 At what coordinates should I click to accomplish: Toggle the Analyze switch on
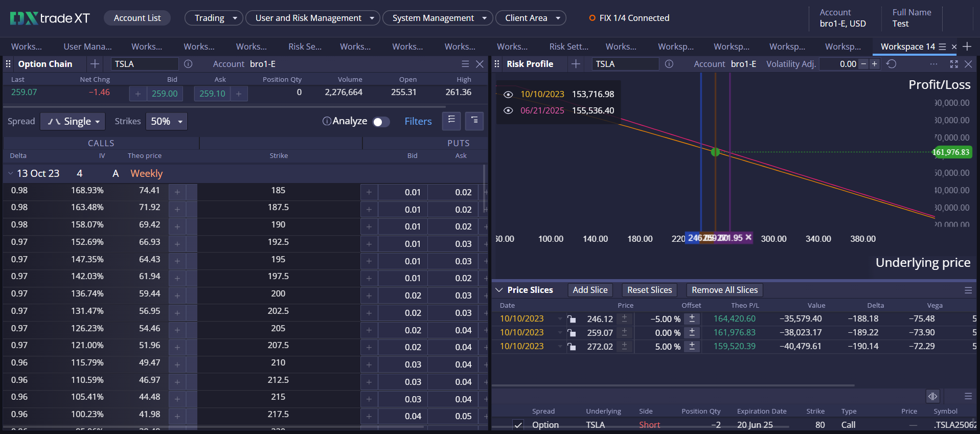click(x=381, y=122)
